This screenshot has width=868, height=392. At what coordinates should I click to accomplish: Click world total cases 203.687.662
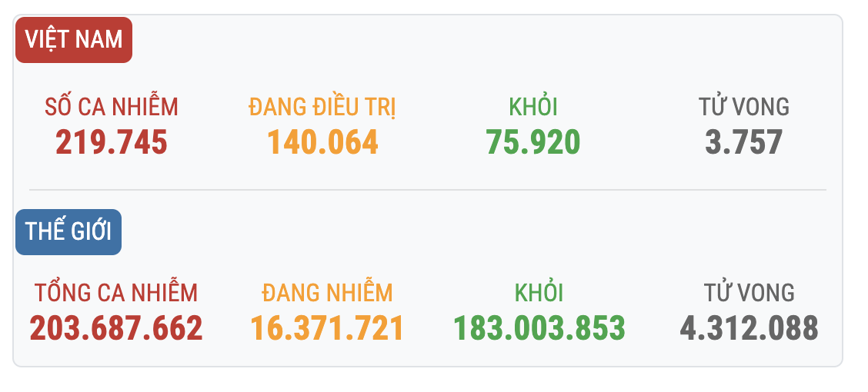point(116,328)
